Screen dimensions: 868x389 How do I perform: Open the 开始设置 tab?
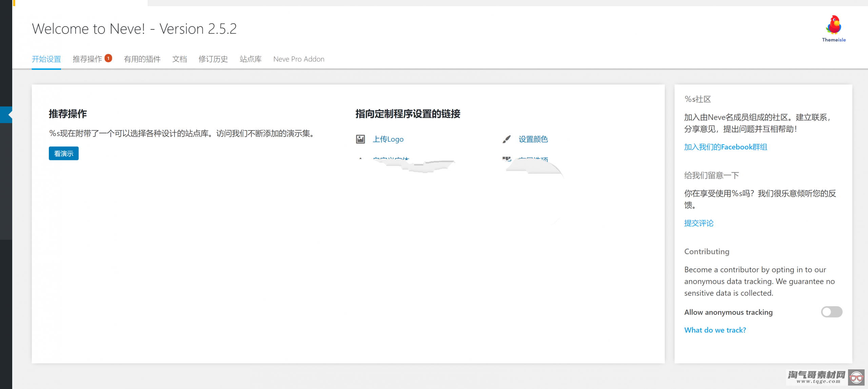(x=46, y=59)
